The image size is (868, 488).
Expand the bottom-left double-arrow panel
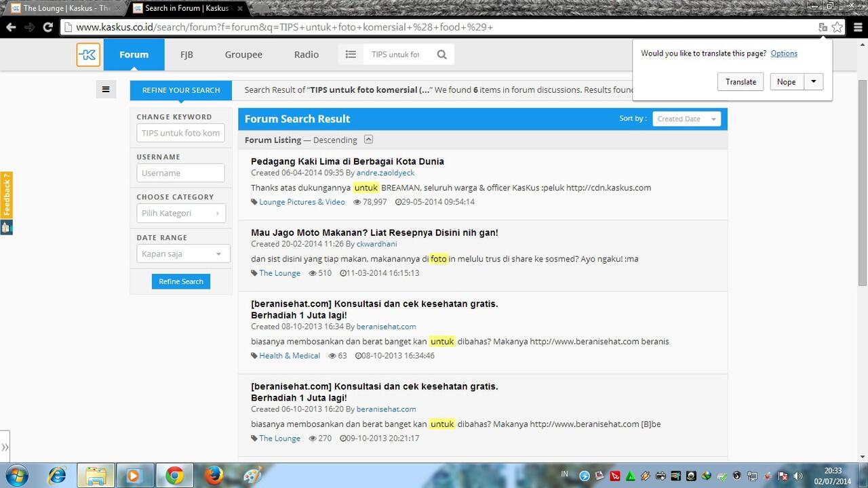click(x=5, y=447)
